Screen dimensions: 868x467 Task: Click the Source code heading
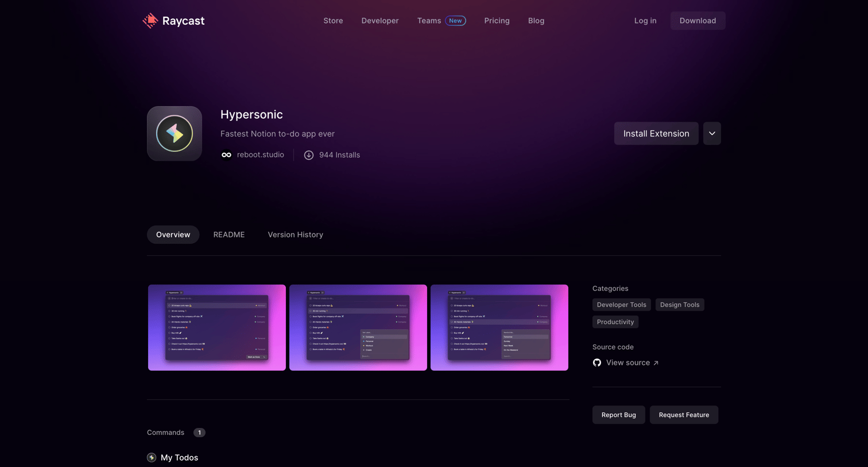(x=613, y=347)
